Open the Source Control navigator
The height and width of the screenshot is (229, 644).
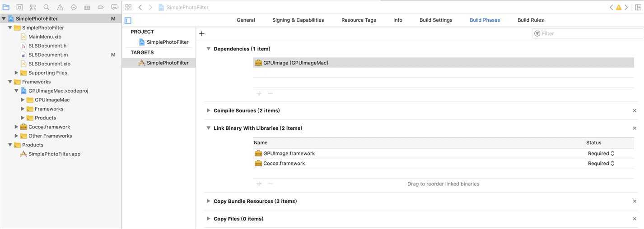coord(19,7)
